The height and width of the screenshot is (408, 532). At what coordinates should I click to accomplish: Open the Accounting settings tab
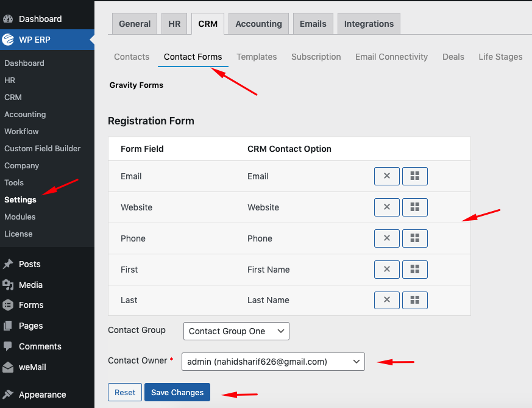tap(258, 24)
